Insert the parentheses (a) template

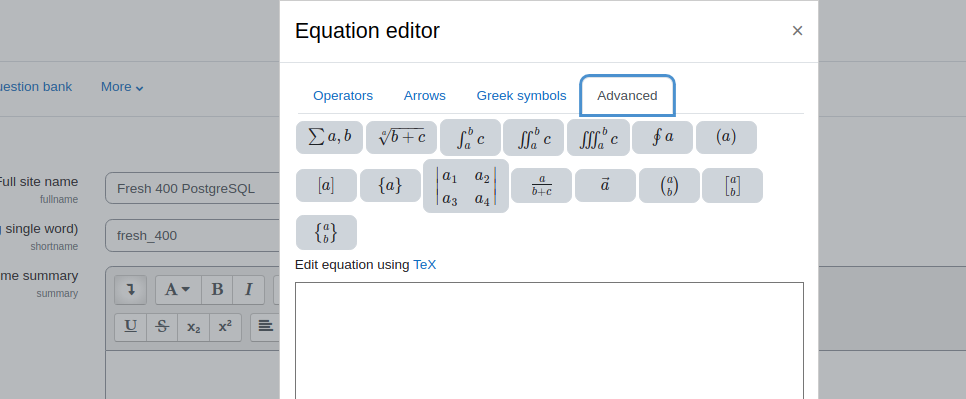[726, 137]
